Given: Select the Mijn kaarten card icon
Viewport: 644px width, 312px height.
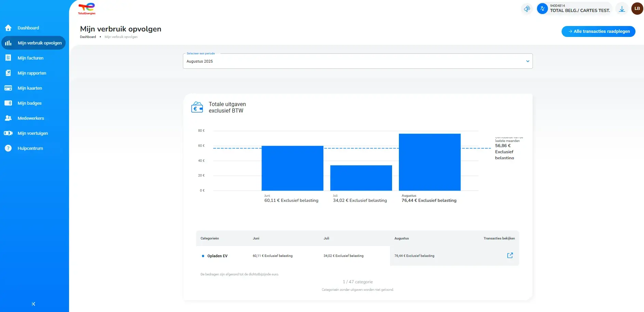Looking at the screenshot, I should (x=8, y=88).
